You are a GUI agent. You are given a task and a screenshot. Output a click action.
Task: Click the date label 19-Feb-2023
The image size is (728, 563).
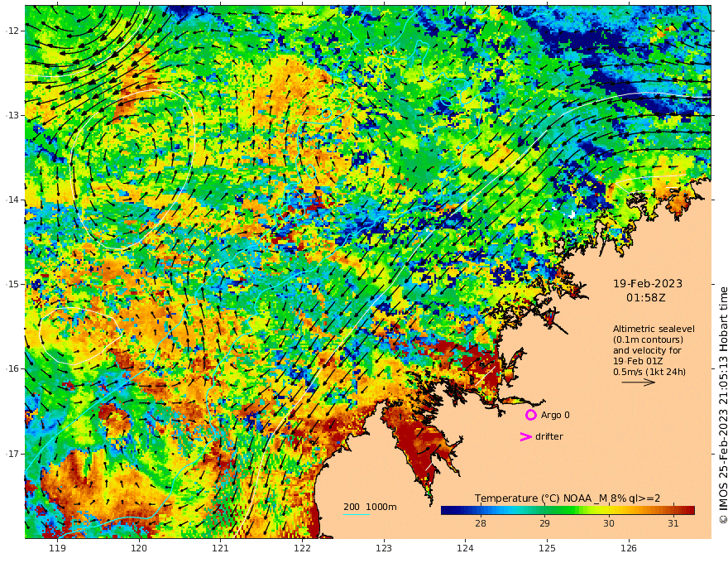[x=648, y=284]
